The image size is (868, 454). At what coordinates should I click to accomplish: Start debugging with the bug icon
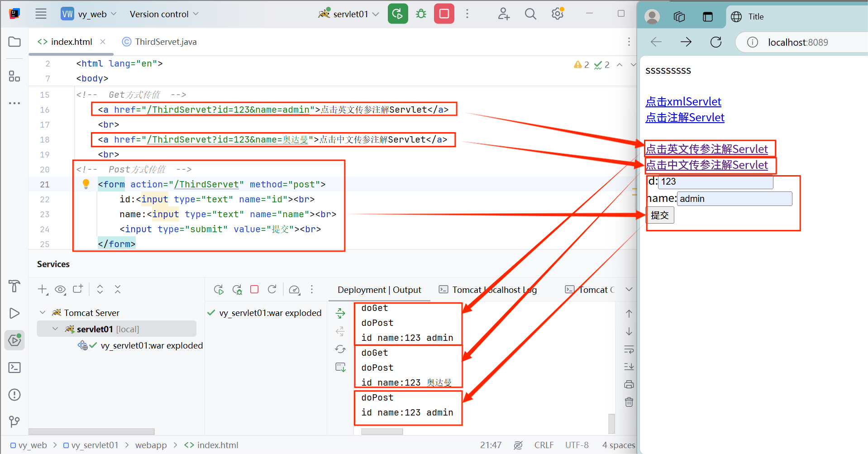[420, 14]
